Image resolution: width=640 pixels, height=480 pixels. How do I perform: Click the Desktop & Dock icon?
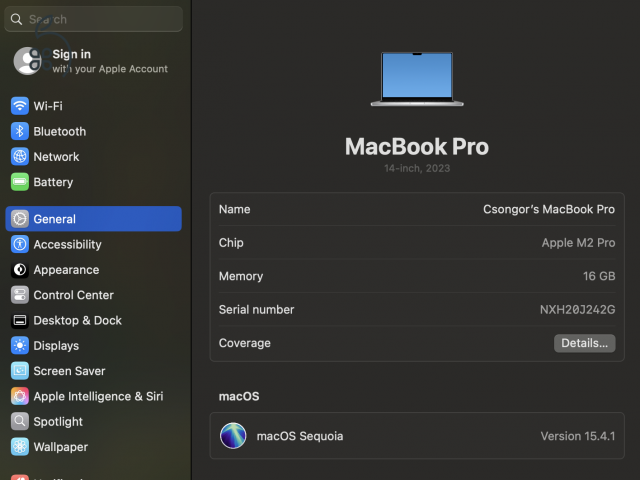pyautogui.click(x=20, y=320)
